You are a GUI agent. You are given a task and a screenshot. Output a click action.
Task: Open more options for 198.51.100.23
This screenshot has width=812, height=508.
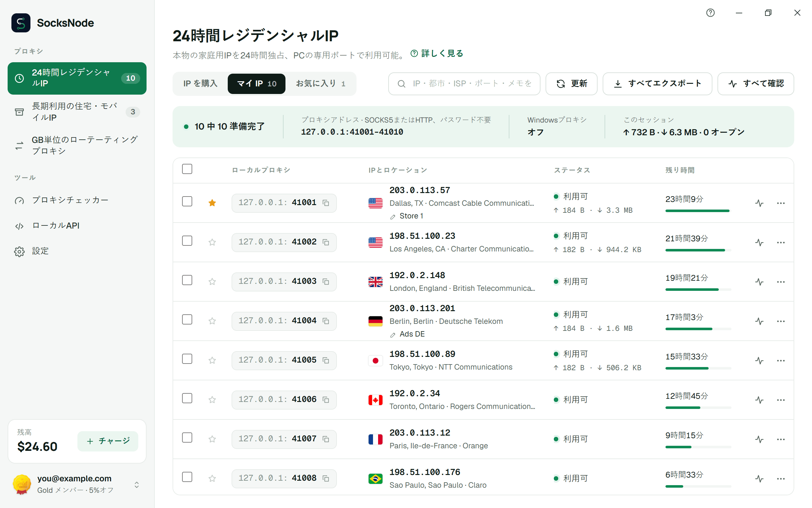pyautogui.click(x=781, y=242)
